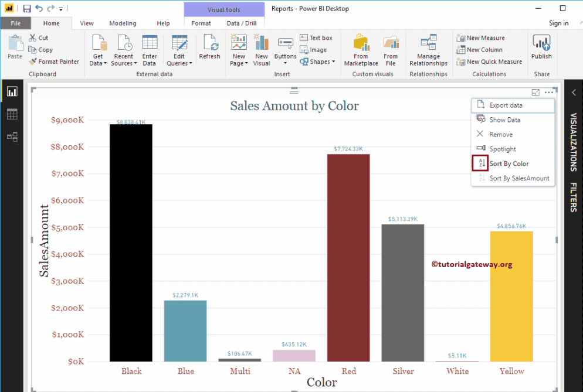Image resolution: width=583 pixels, height=392 pixels.
Task: Click the $7,724.33K data label
Action: coord(348,149)
